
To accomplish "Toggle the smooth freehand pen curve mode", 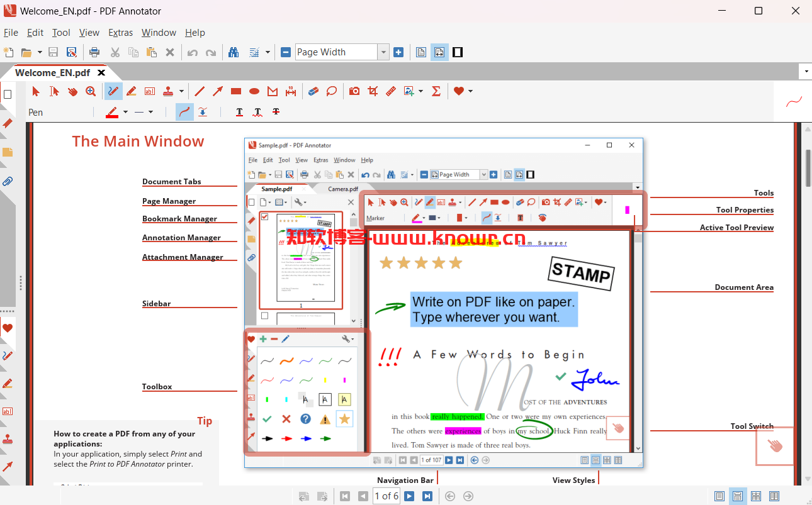I will click(184, 112).
